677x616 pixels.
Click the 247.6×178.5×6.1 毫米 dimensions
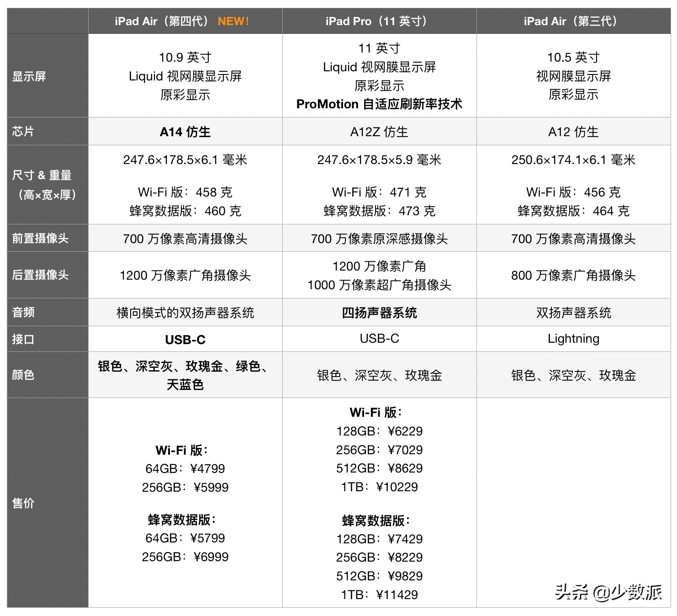(x=185, y=160)
